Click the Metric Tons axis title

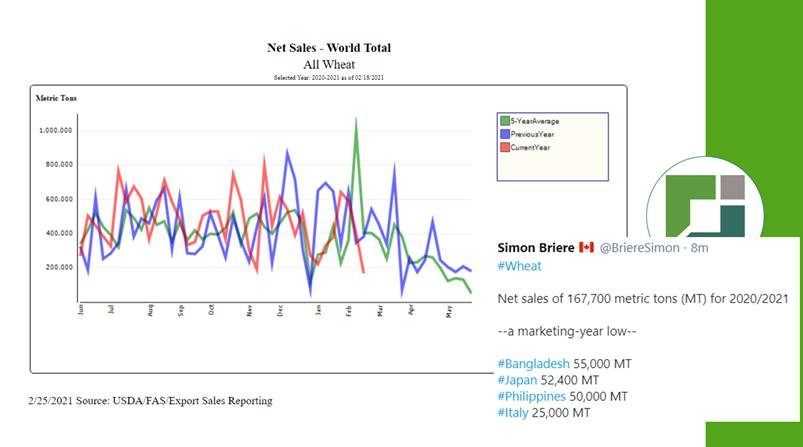tap(57, 98)
